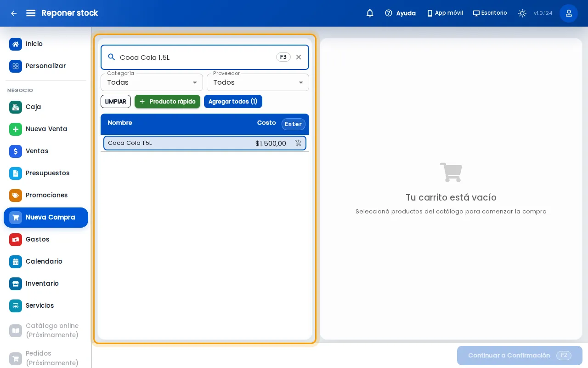This screenshot has width=588, height=368.
Task: Open the App móvil link
Action: tap(445, 13)
